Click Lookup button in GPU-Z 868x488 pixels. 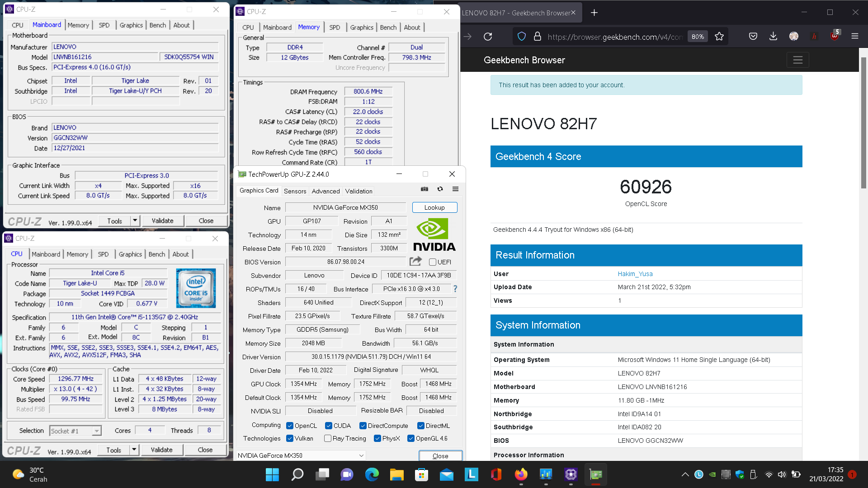(x=434, y=207)
